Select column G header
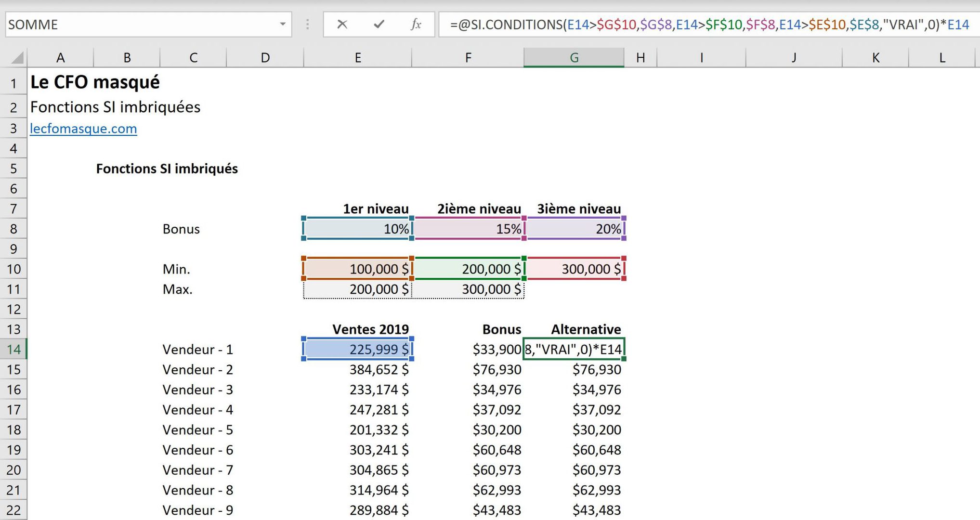980x520 pixels. pos(574,58)
